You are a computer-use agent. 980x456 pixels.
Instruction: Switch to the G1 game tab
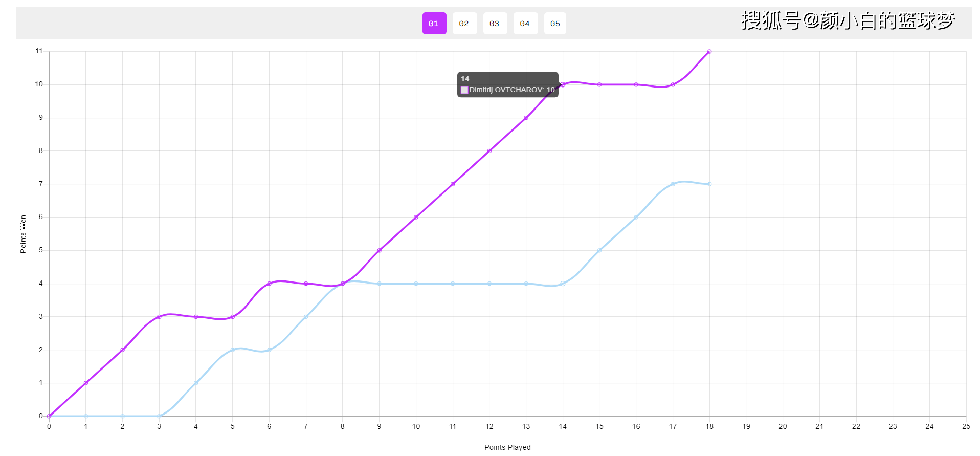[434, 24]
